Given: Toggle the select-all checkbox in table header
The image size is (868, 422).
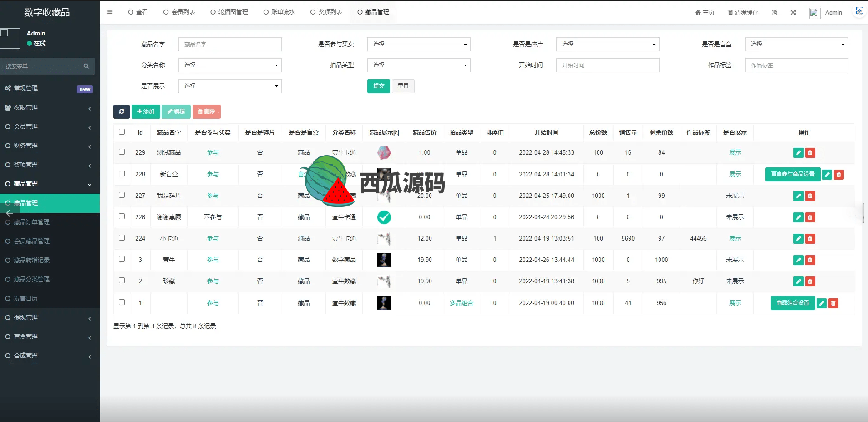Looking at the screenshot, I should 122,132.
